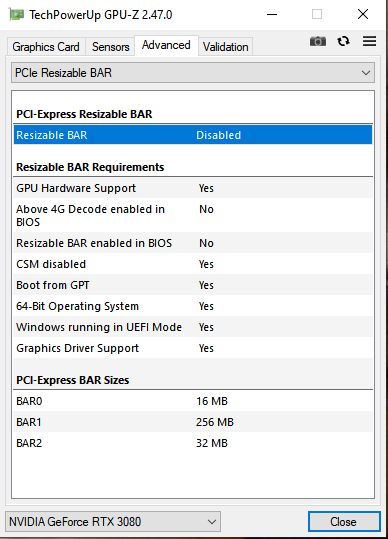
Task: Select the Advanced tab
Action: click(166, 45)
